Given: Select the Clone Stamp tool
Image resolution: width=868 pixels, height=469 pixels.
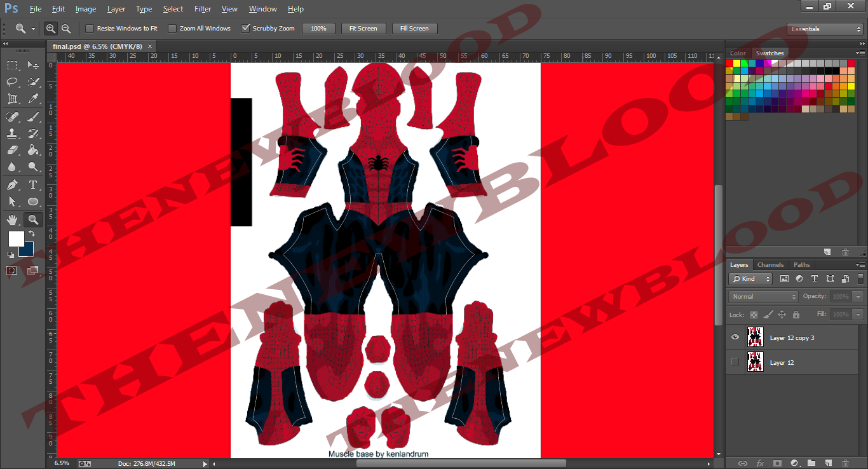Looking at the screenshot, I should click(12, 133).
